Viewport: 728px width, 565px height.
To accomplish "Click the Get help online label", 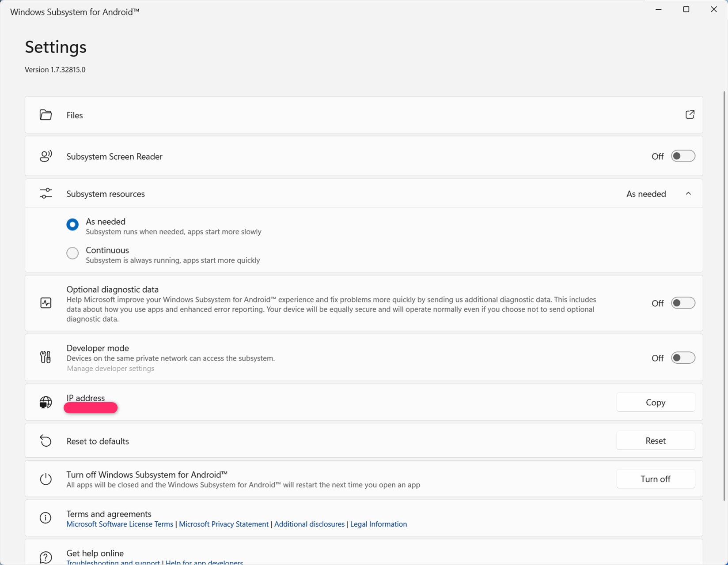I will pyautogui.click(x=95, y=553).
